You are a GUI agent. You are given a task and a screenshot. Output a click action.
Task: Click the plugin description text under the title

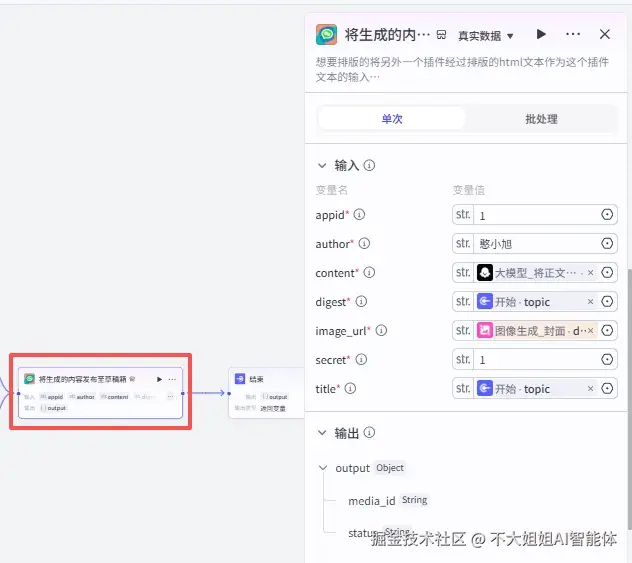[462, 69]
